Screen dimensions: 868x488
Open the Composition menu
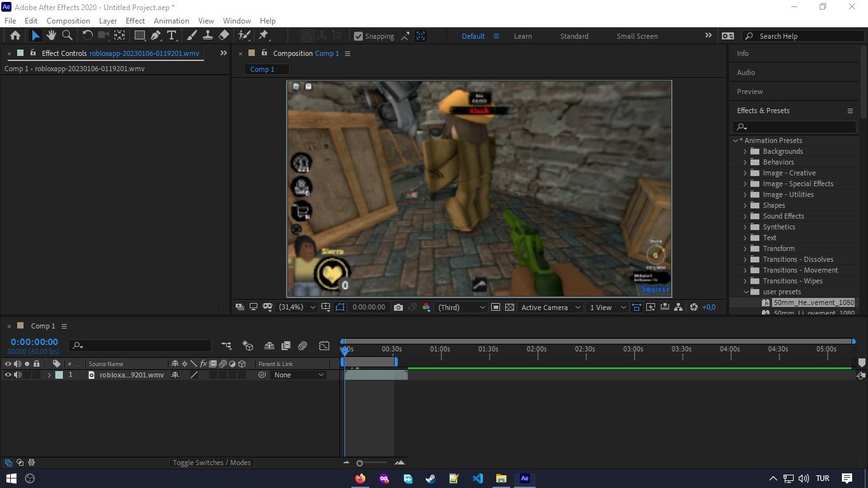pyautogui.click(x=68, y=20)
